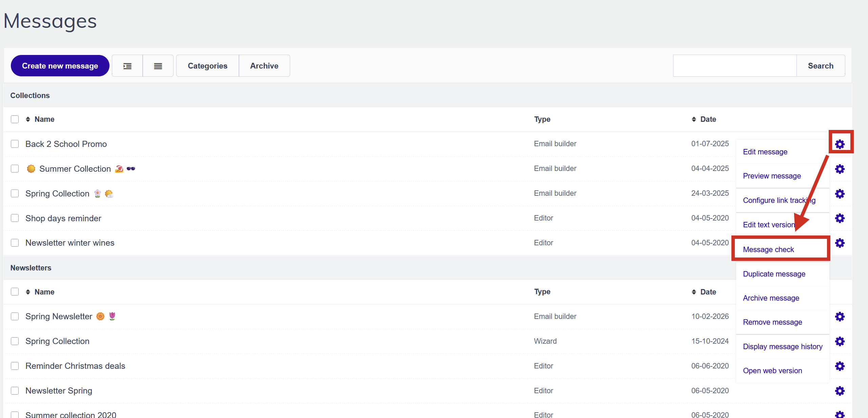Click gear icon for Shop days reminder
868x418 pixels.
840,218
